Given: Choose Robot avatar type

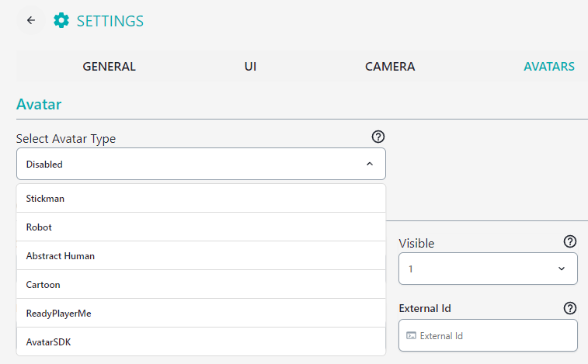Looking at the screenshot, I should (x=201, y=227).
